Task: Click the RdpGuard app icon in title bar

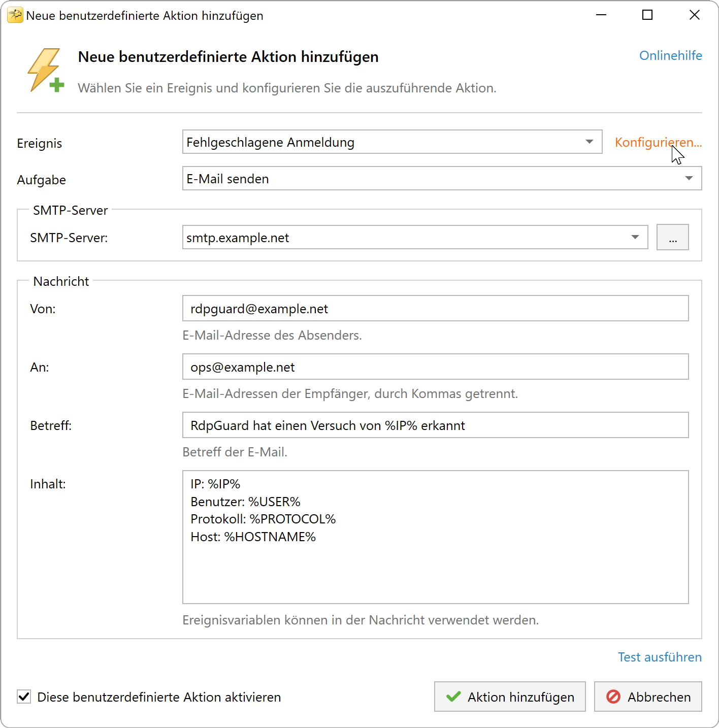Action: 15,15
